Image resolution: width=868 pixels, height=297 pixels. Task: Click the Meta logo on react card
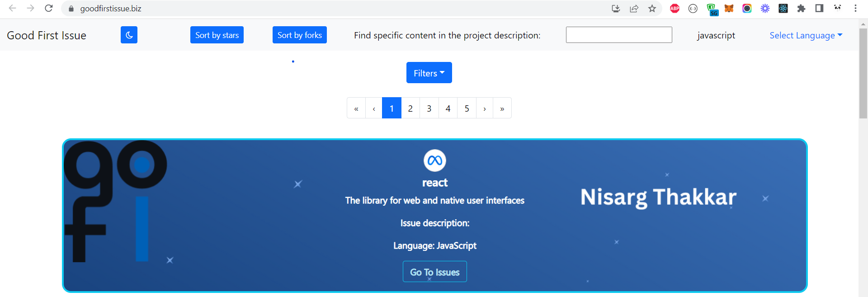[x=435, y=160]
